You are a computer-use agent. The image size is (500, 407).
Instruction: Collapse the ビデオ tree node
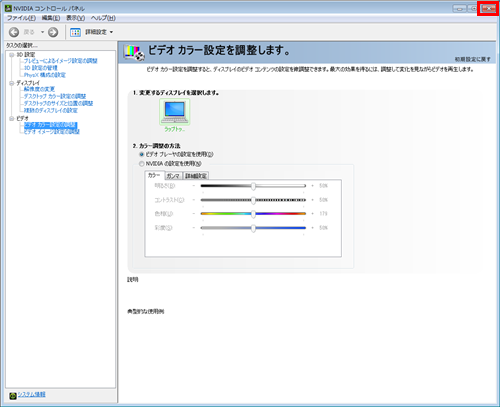[11, 118]
